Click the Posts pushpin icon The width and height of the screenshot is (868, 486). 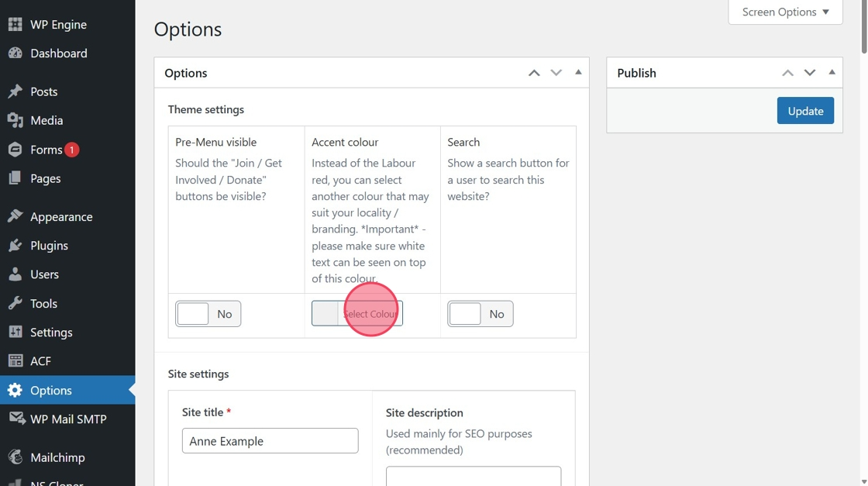coord(15,91)
